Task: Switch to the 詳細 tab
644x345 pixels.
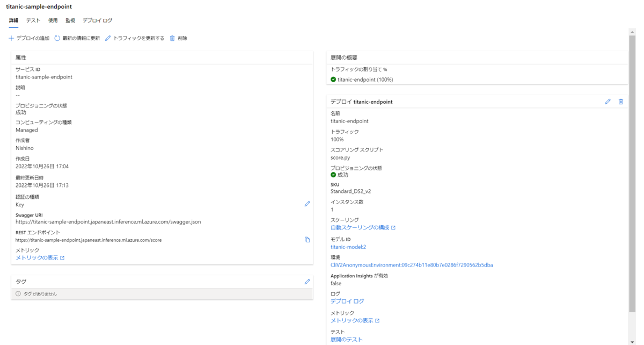Action: pos(13,20)
